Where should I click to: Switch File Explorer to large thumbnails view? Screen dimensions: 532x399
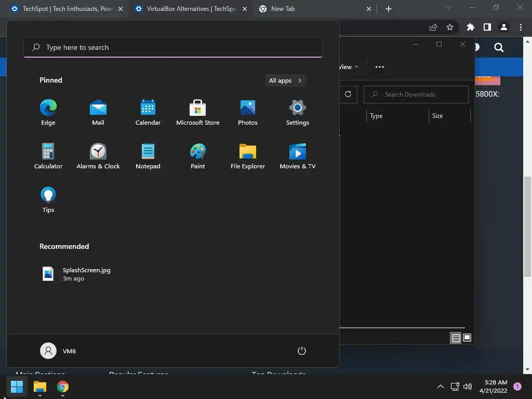[x=467, y=338]
